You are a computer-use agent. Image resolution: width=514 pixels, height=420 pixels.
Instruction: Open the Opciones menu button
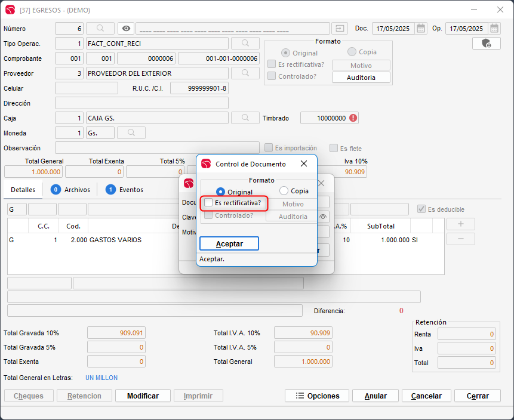click(x=316, y=396)
